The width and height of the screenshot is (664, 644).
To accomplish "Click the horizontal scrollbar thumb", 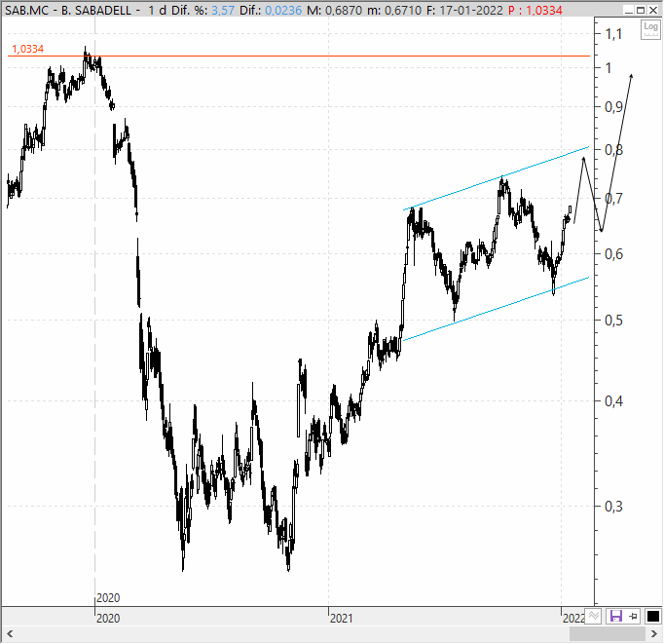I will coord(608,634).
